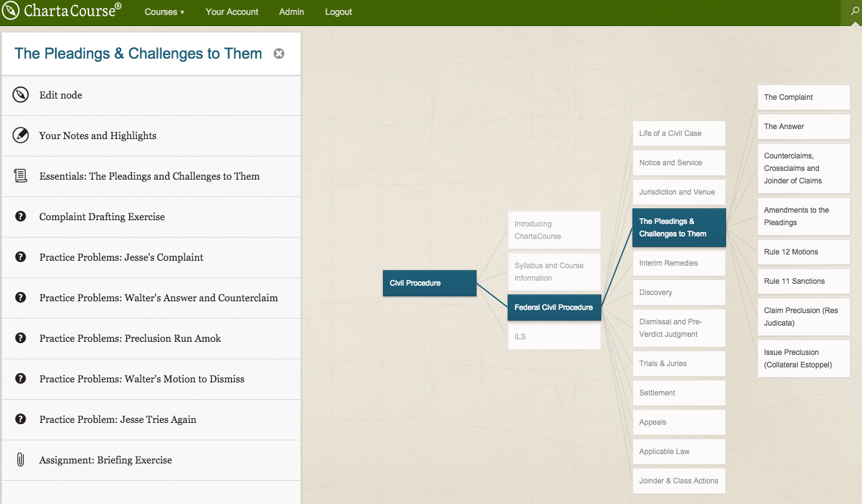The height and width of the screenshot is (504, 862).
Task: Select Dismissal and Pre-Verdict Judgment node
Action: (x=679, y=328)
